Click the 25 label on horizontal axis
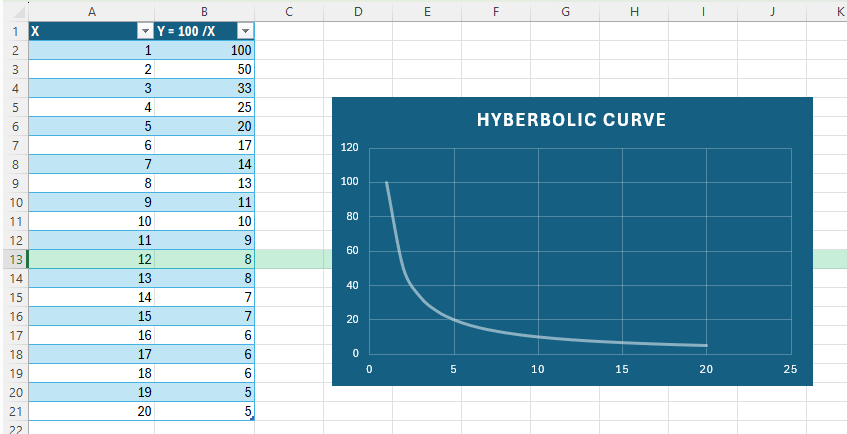This screenshot has width=847, height=434. pos(790,370)
